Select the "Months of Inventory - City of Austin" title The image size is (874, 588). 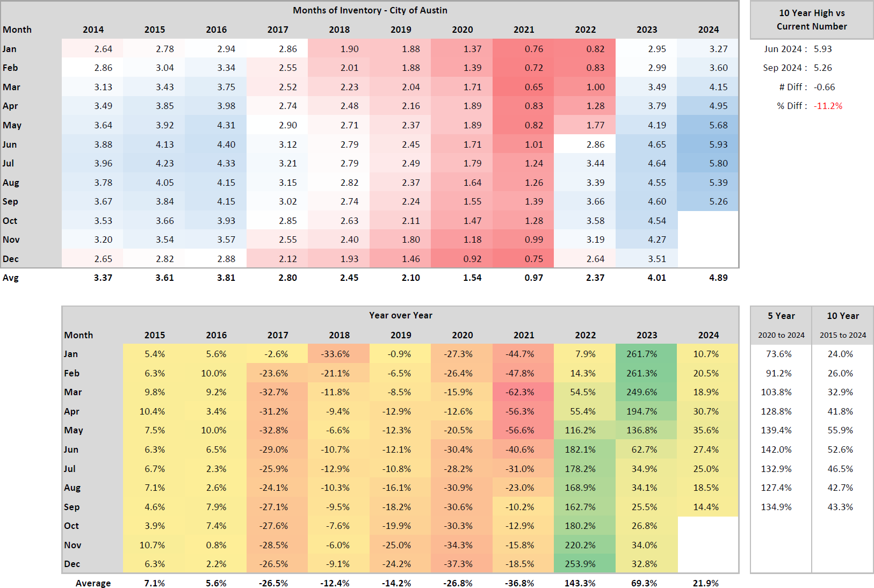tap(370, 10)
